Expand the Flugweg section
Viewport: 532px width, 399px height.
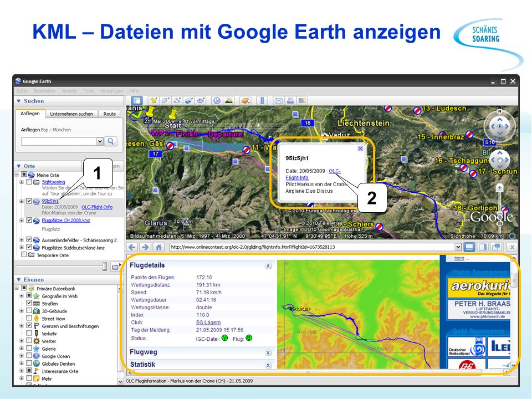point(268,353)
